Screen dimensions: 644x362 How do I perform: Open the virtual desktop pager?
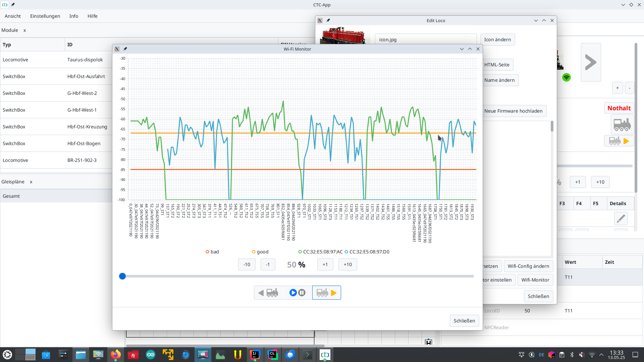(25, 355)
